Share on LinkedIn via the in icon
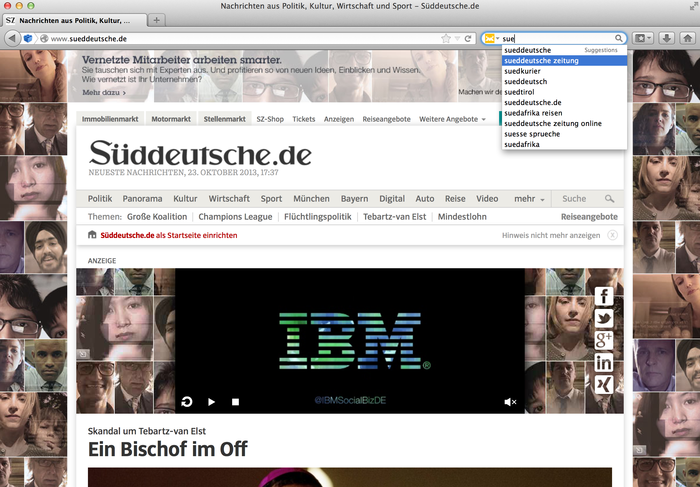 pyautogui.click(x=604, y=362)
